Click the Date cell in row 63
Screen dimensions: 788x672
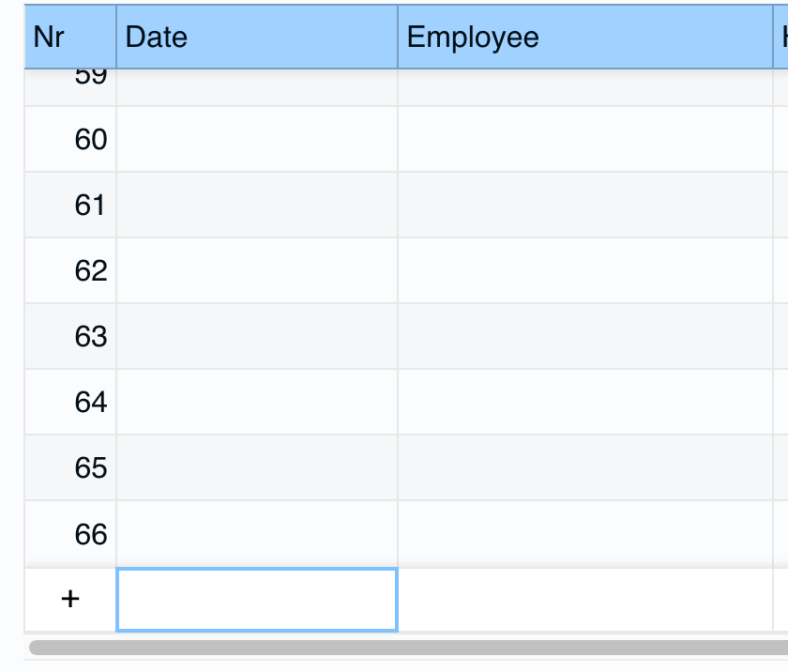256,336
